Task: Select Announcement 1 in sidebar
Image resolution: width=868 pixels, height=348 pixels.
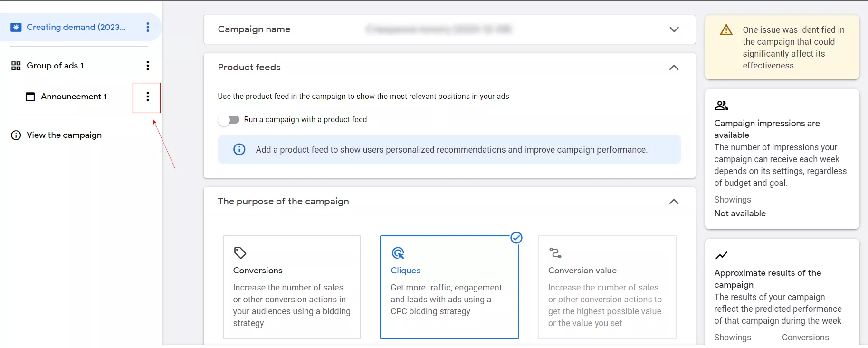Action: pyautogui.click(x=74, y=97)
